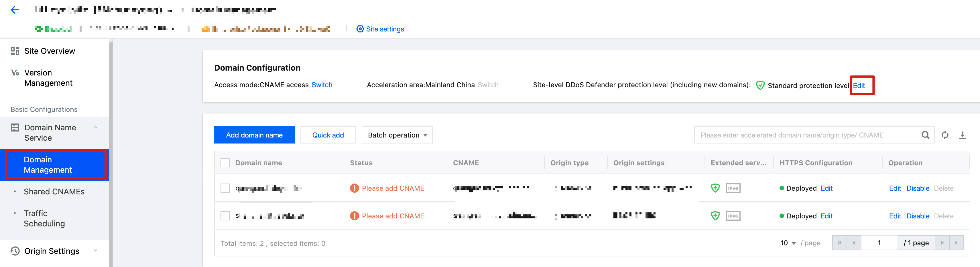Open the 10 per page dropdown
980x267 pixels.
[788, 243]
